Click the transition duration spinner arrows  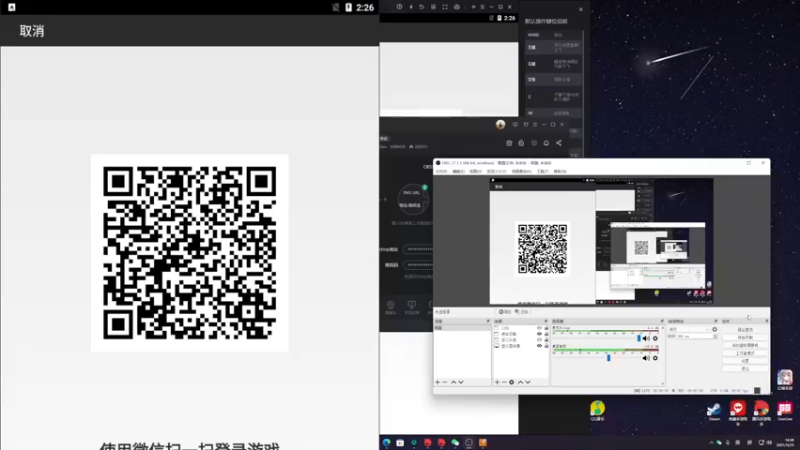[715, 337]
